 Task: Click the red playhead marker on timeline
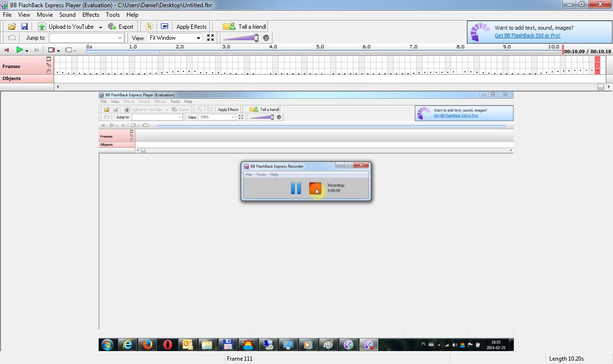click(x=563, y=50)
